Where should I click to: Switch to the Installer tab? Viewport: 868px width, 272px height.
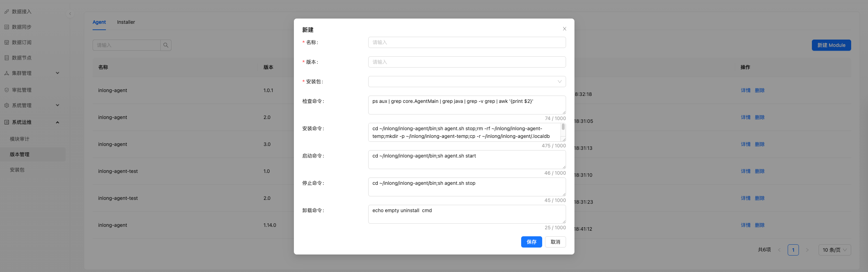pyautogui.click(x=126, y=22)
